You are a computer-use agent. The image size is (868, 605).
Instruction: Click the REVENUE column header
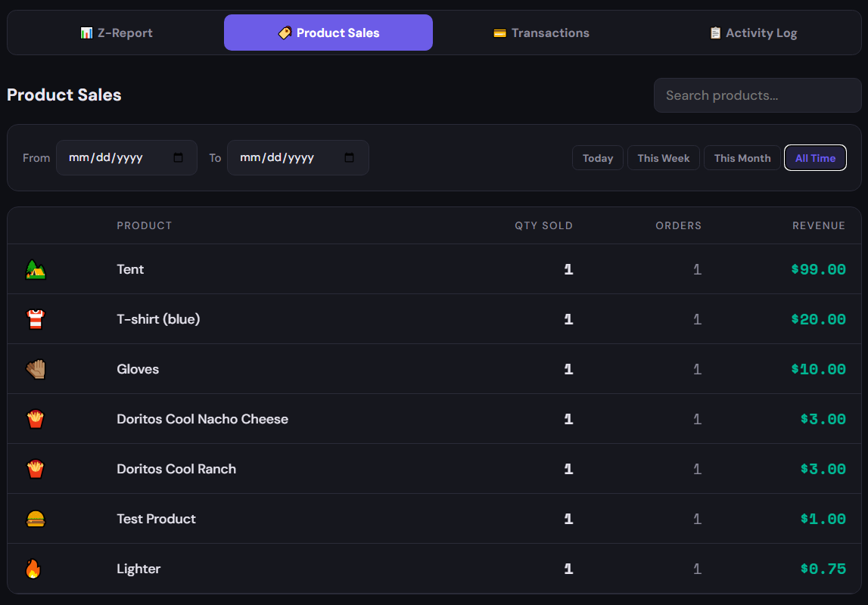click(x=819, y=225)
